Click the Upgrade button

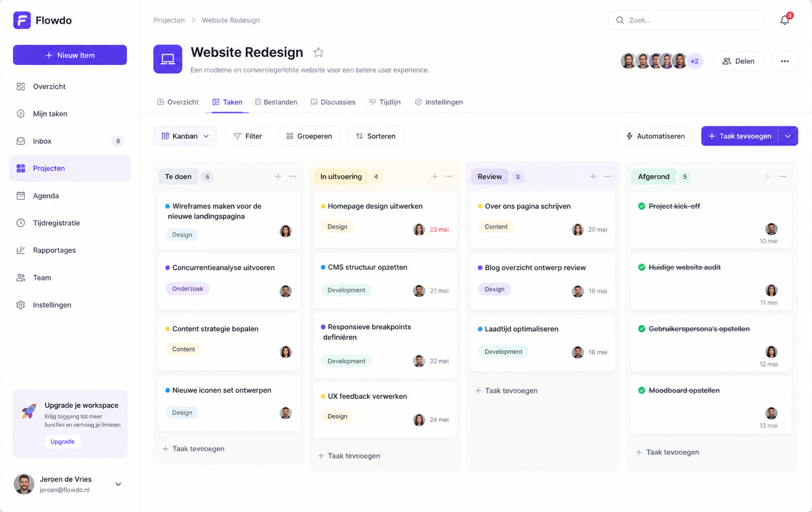pos(62,441)
